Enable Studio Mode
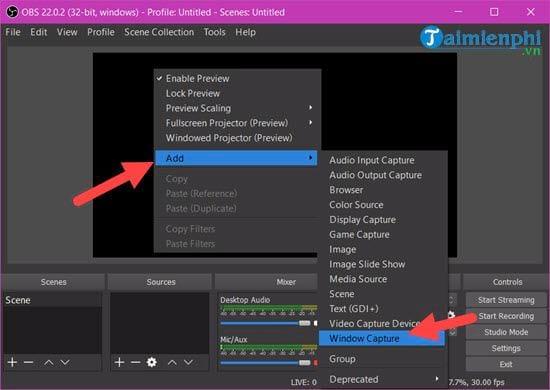550x390 pixels. (506, 332)
